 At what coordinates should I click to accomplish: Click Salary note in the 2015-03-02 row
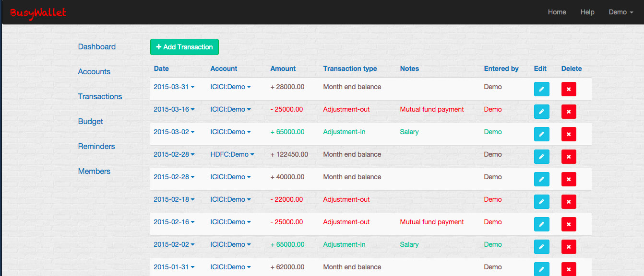[409, 132]
